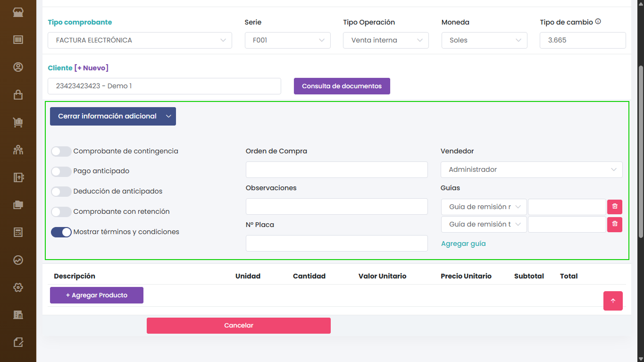Click the Subtotal column header
The width and height of the screenshot is (644, 362).
click(x=529, y=276)
